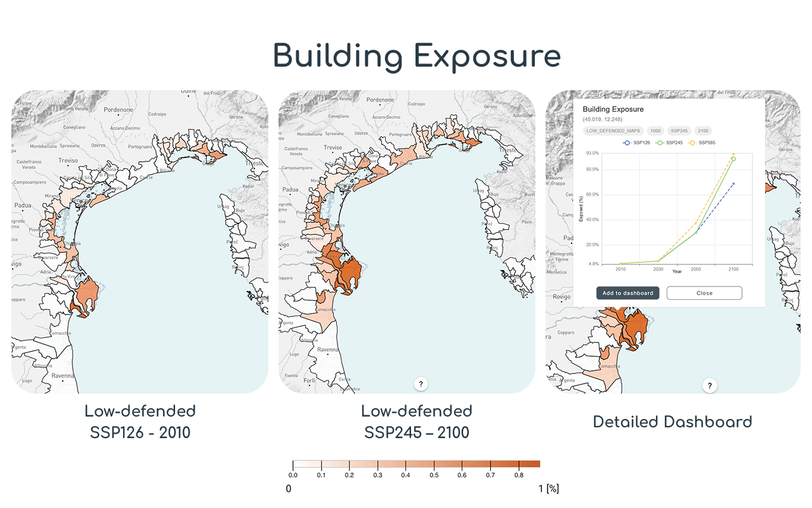Open help icon on Detailed Dashboard map
This screenshot has height=508, width=812.
709,385
